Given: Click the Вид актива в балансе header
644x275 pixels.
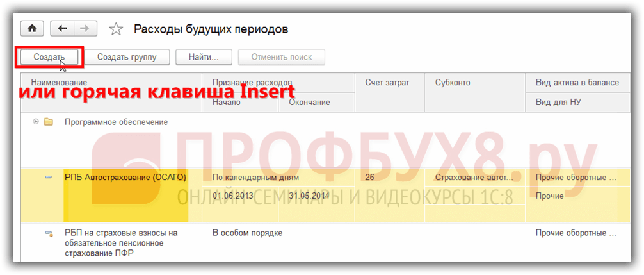Looking at the screenshot, I should click(577, 83).
